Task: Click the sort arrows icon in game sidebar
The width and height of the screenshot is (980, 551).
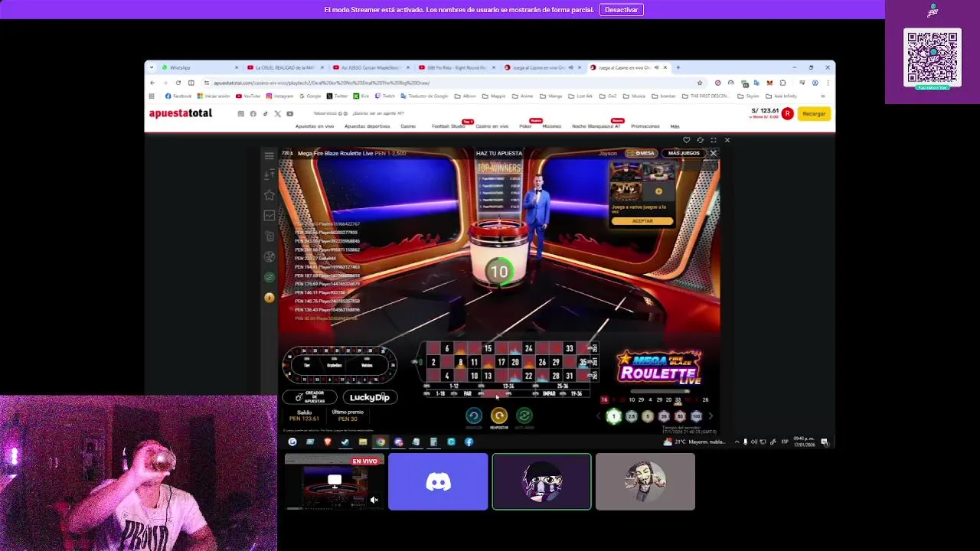Action: [x=269, y=174]
